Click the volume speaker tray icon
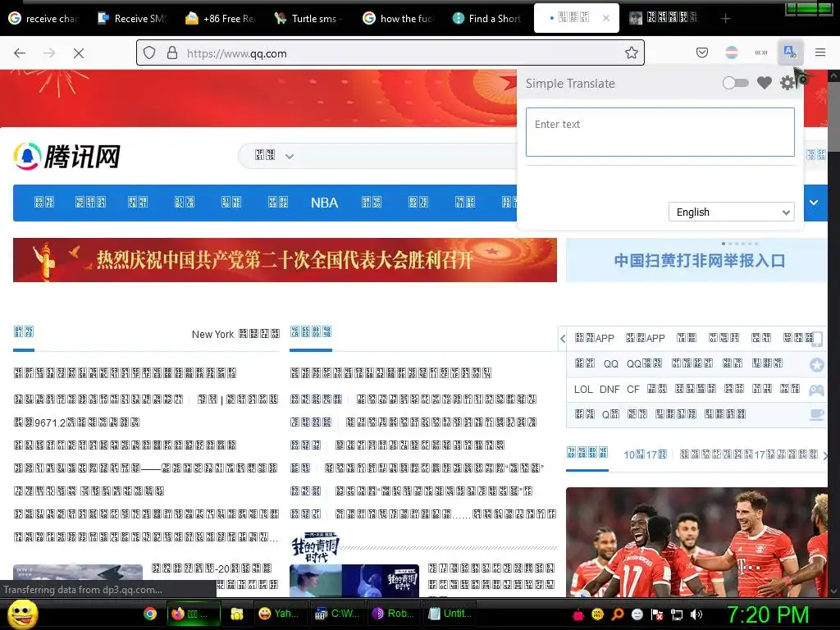The height and width of the screenshot is (630, 840). coord(696,614)
